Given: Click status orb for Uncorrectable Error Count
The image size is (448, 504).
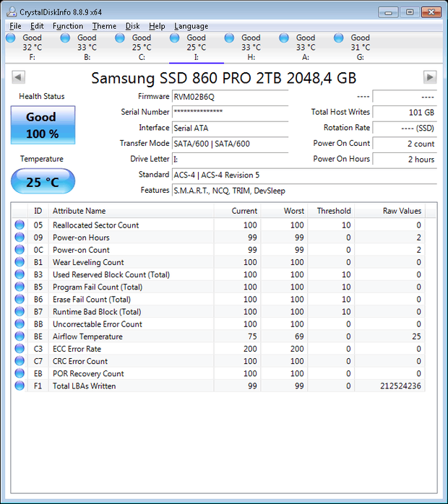Looking at the screenshot, I should coord(20,323).
